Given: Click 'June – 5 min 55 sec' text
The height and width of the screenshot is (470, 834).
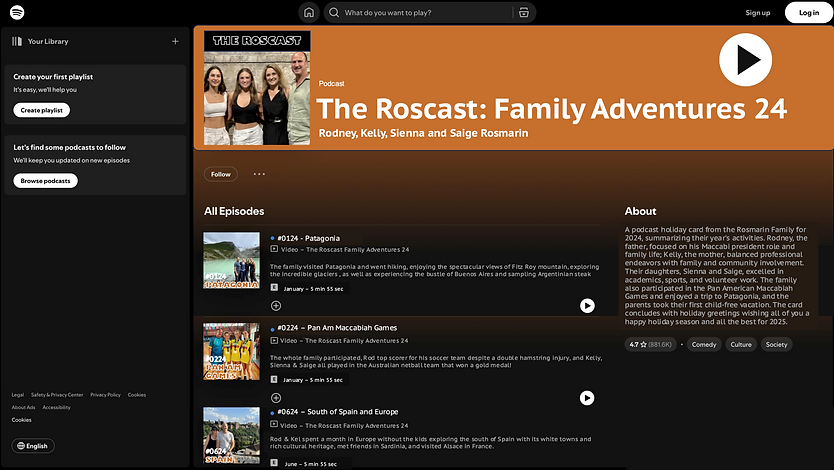Looking at the screenshot, I should [311, 464].
